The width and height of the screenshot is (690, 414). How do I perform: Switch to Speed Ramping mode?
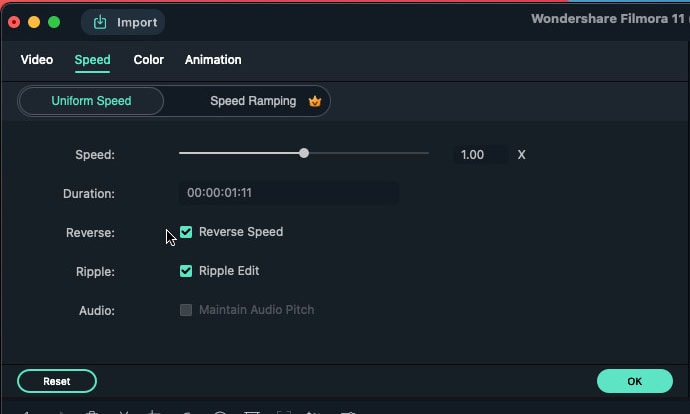click(x=253, y=101)
